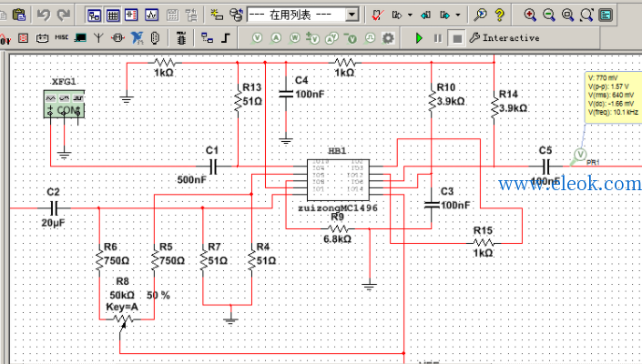Image resolution: width=642 pixels, height=364 pixels.
Task: Click the R15 1kΩ resistor
Action: 484,243
